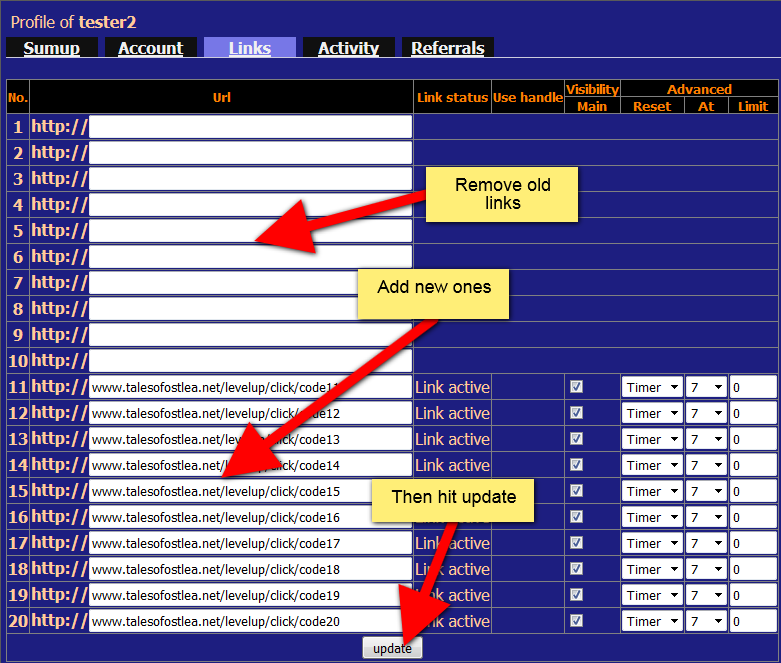Switch to the Sumup tab
The width and height of the screenshot is (781, 663).
pos(51,48)
